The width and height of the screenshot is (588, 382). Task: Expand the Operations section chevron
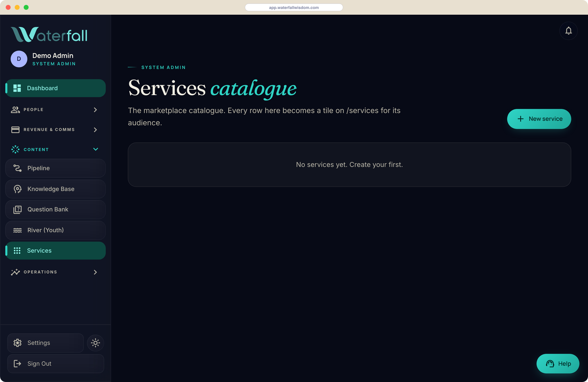95,272
